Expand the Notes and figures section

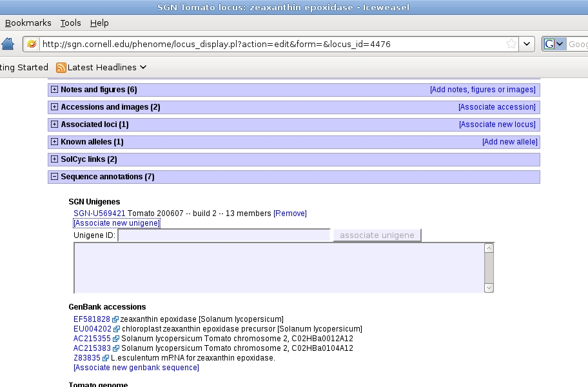54,90
